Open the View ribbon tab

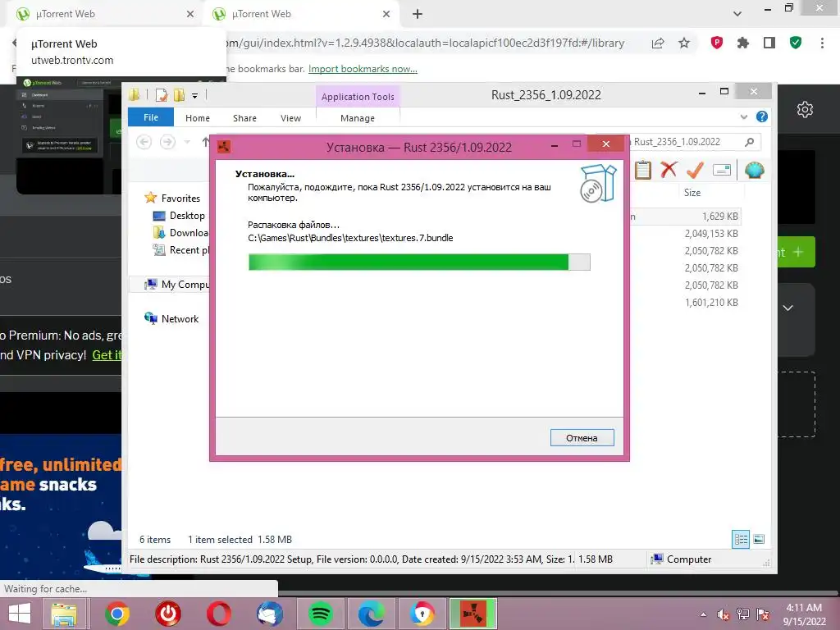point(290,118)
